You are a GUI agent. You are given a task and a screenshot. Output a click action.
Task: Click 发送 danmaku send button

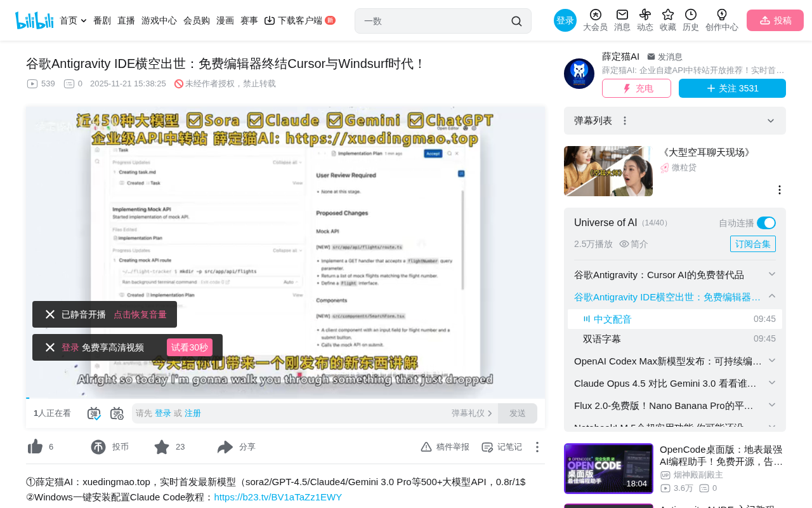tap(518, 413)
